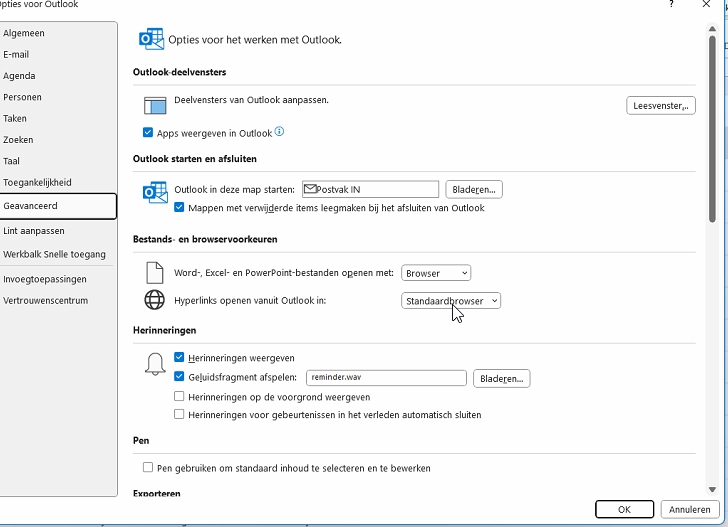Image resolution: width=728 pixels, height=527 pixels.
Task: Open the Browser dropdown for Office files
Action: [435, 273]
